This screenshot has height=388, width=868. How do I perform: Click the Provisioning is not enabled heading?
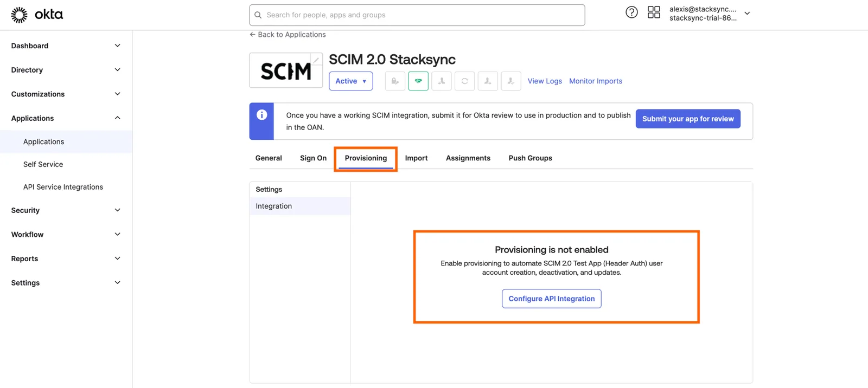click(x=552, y=250)
